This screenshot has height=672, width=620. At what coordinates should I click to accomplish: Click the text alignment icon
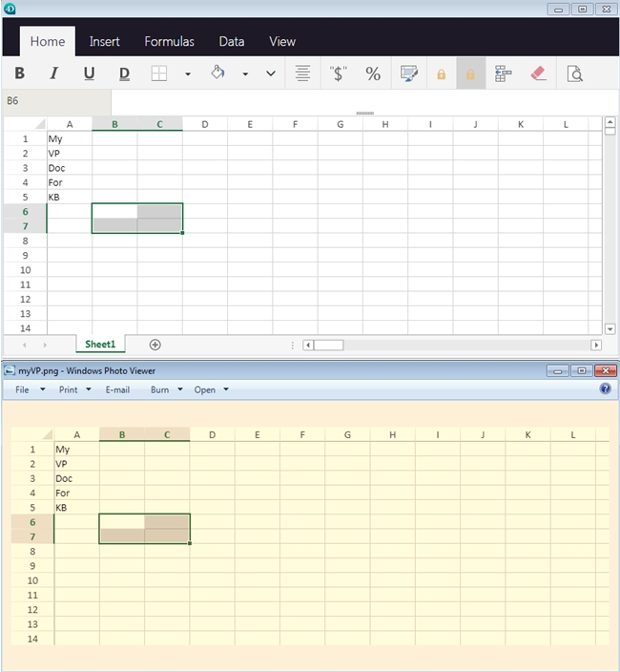tap(302, 74)
